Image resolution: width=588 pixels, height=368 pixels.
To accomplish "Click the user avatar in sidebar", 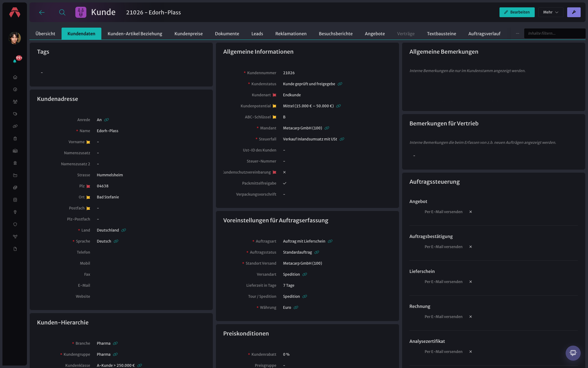I will point(15,38).
